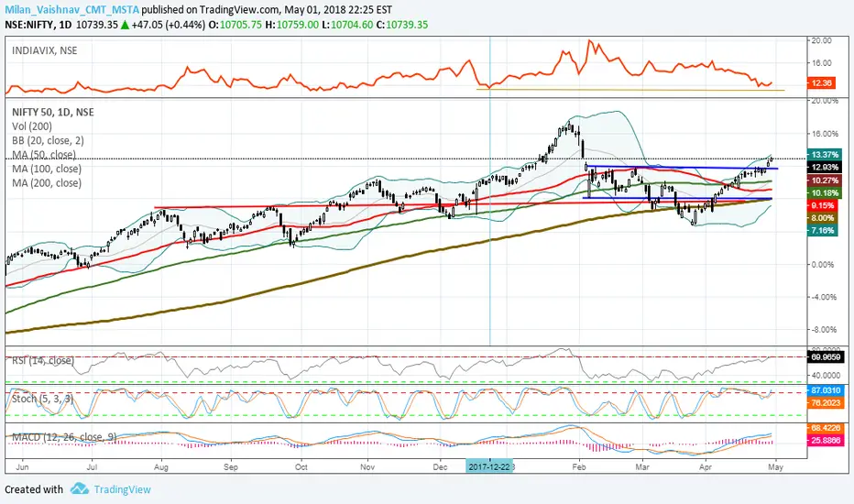
Task: Click the 13.37% price scale tag
Action: point(825,155)
